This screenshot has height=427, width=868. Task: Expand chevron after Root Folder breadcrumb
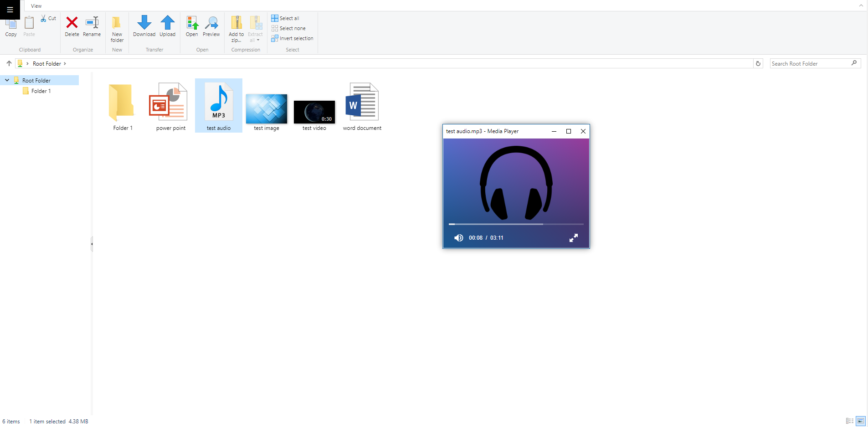pos(65,64)
